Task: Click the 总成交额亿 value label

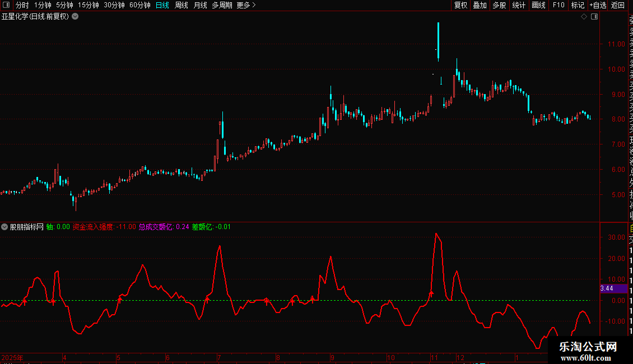Action: pyautogui.click(x=164, y=227)
